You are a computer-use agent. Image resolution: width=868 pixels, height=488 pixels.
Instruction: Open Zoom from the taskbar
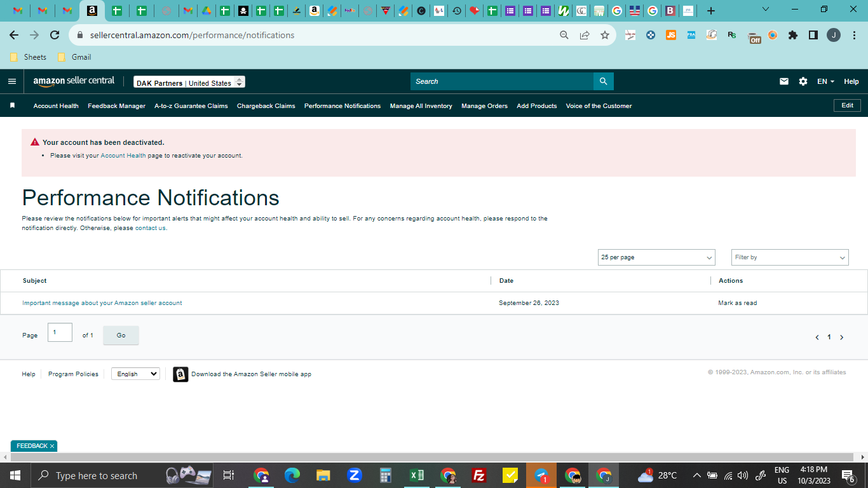click(355, 475)
